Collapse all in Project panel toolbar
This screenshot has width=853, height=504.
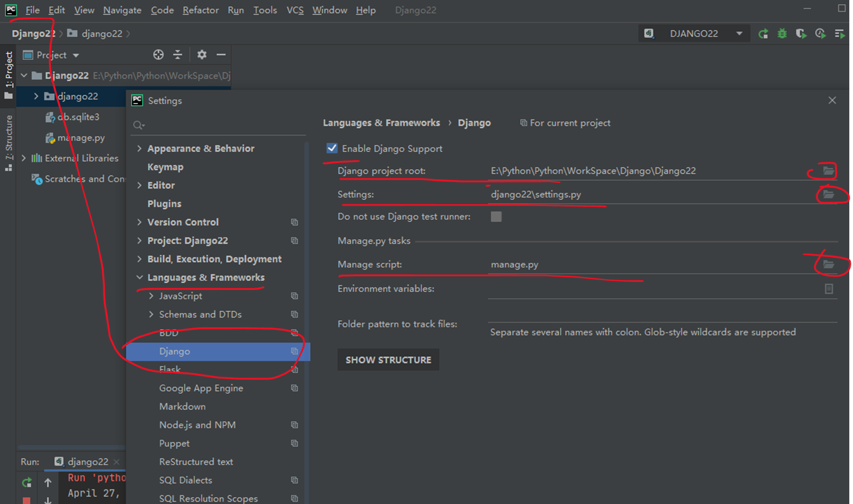177,55
